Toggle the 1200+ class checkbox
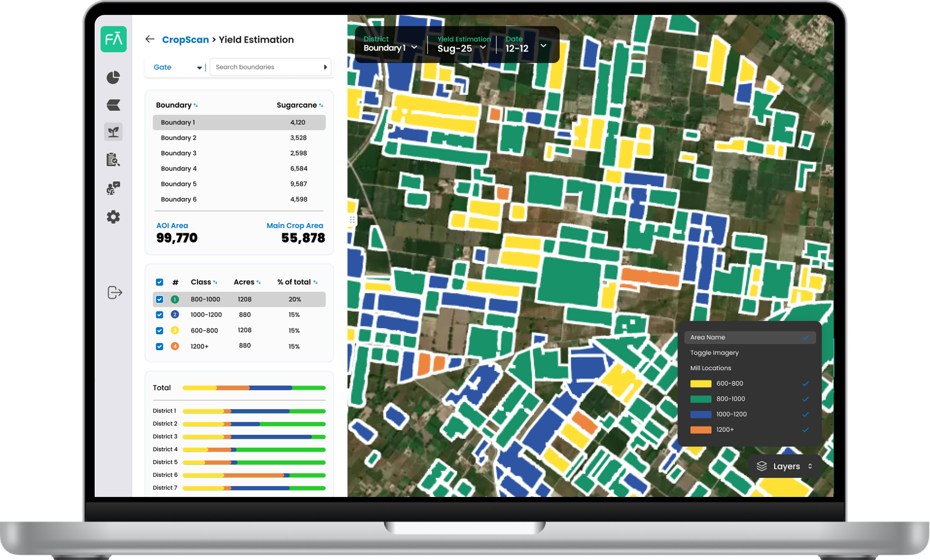The height and width of the screenshot is (560, 930). pyautogui.click(x=160, y=347)
